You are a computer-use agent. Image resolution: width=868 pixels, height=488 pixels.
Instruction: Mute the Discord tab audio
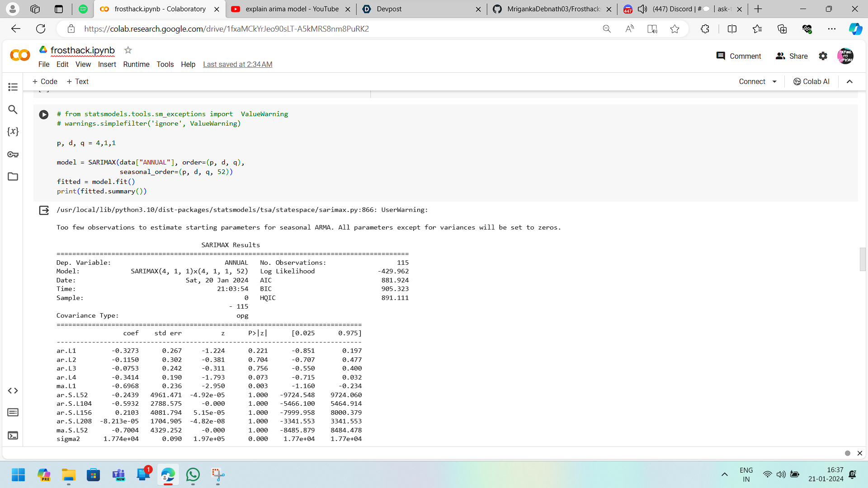642,9
